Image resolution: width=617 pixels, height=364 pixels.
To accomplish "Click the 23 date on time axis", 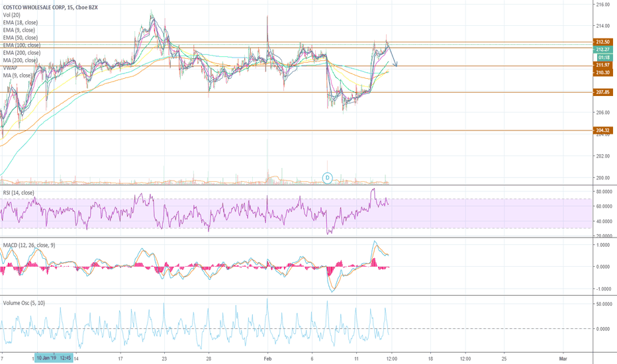I will click(x=164, y=359).
